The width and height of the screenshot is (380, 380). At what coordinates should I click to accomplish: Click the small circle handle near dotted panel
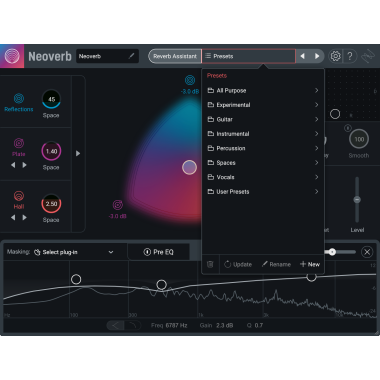(x=335, y=114)
